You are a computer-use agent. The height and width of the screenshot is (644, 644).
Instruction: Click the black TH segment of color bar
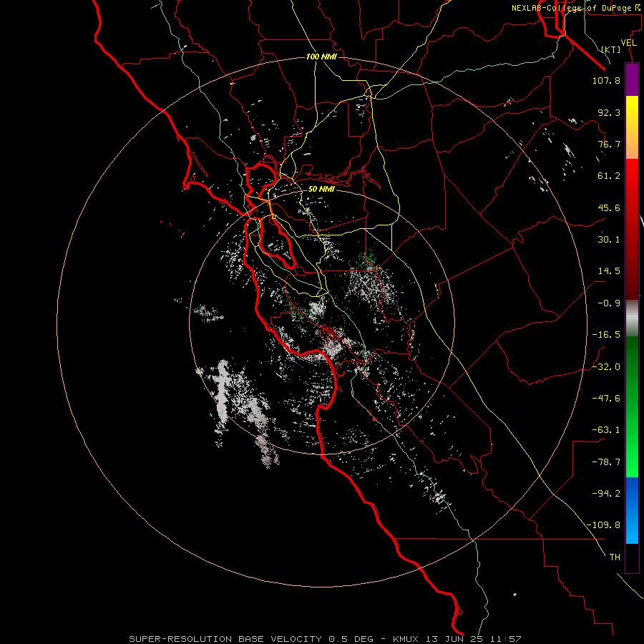coord(632,557)
